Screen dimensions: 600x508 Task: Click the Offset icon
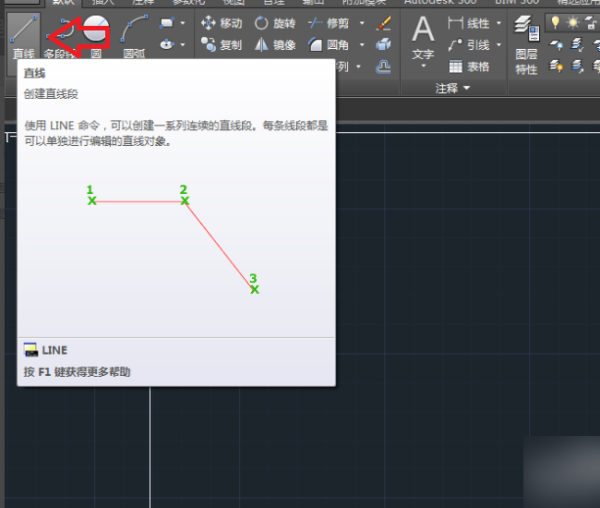[383, 67]
